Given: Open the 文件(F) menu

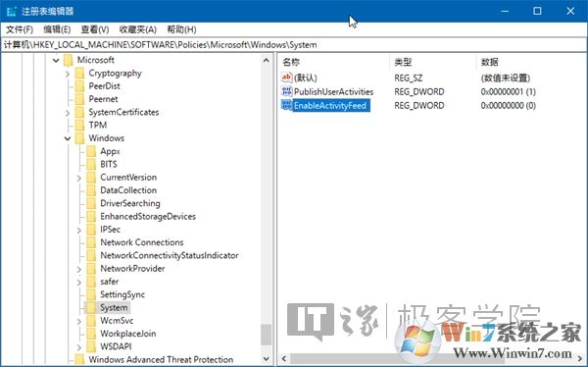Looking at the screenshot, I should [x=20, y=29].
